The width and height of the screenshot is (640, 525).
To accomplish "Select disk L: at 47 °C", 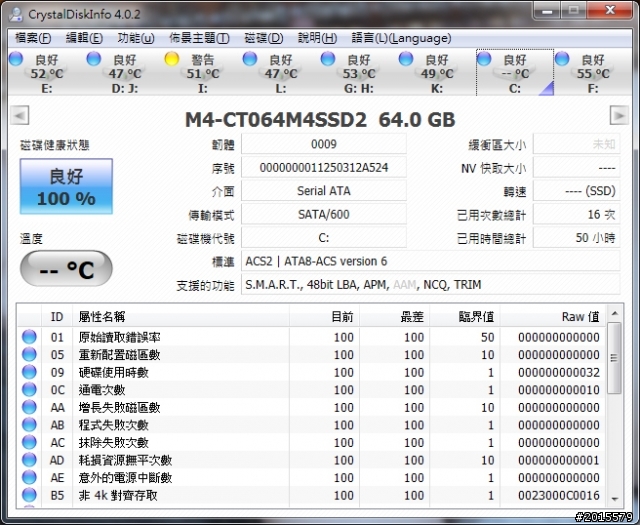I will [280, 73].
